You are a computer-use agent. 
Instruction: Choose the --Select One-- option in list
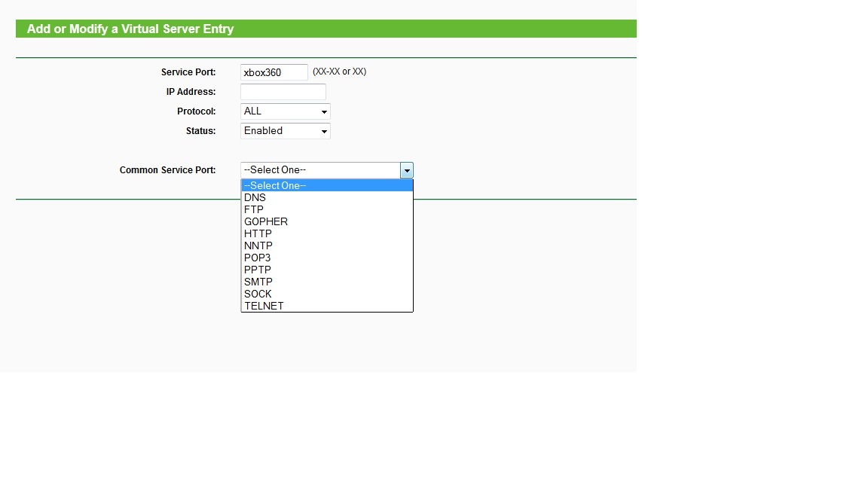(327, 186)
